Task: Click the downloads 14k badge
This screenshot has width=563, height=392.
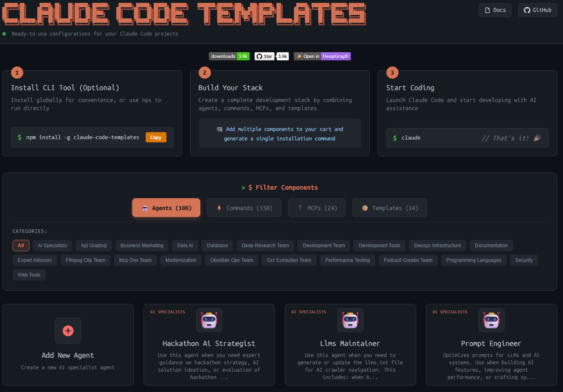Action: (229, 56)
